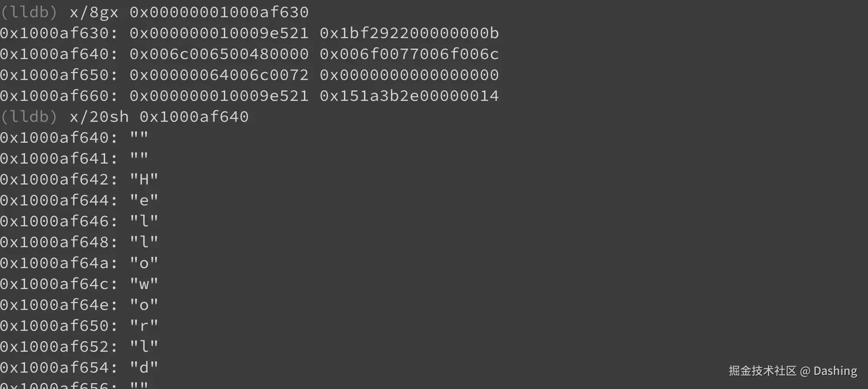Click hex value 0x151a3b2e00000014
The width and height of the screenshot is (868, 389).
click(409, 96)
